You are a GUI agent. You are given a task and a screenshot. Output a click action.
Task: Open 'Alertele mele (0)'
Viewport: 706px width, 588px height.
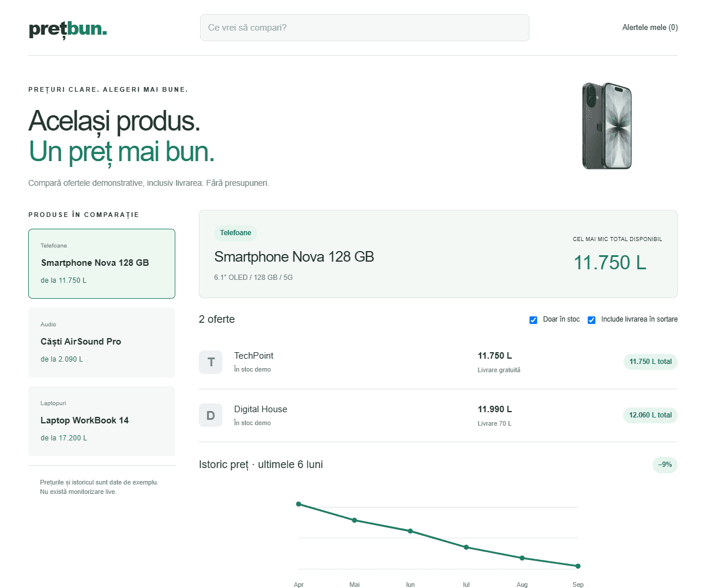[x=650, y=28]
